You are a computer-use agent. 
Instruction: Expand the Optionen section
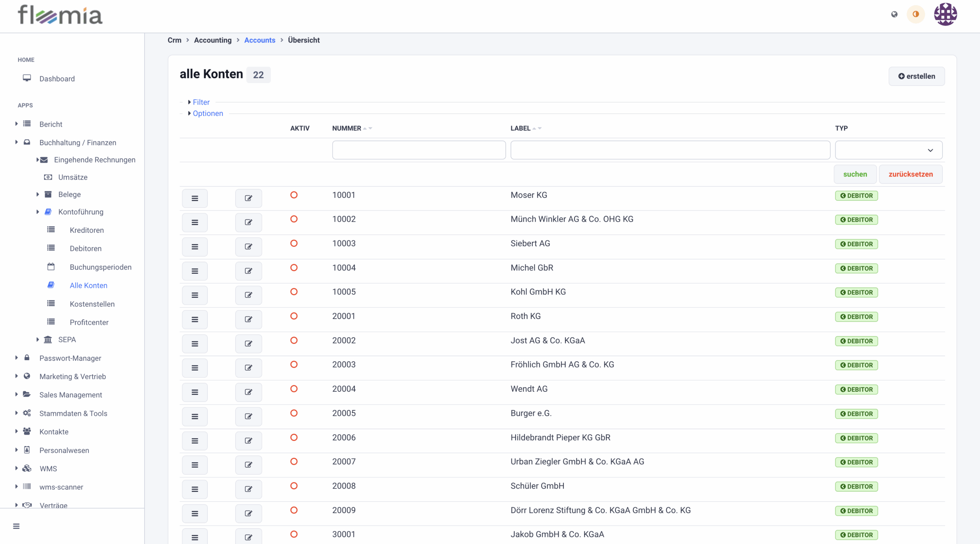pos(207,113)
